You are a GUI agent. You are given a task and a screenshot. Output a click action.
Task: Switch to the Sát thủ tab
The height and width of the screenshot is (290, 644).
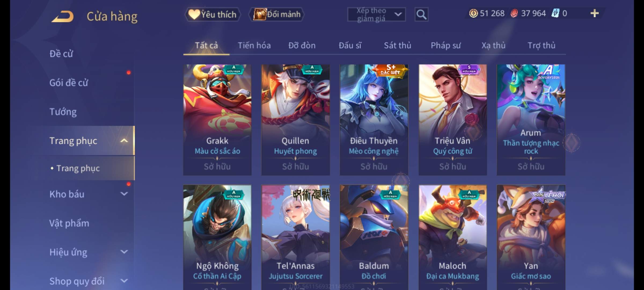click(x=397, y=45)
